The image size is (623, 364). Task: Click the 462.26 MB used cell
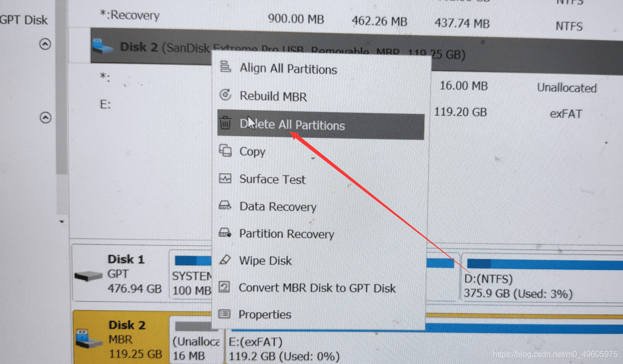point(379,22)
